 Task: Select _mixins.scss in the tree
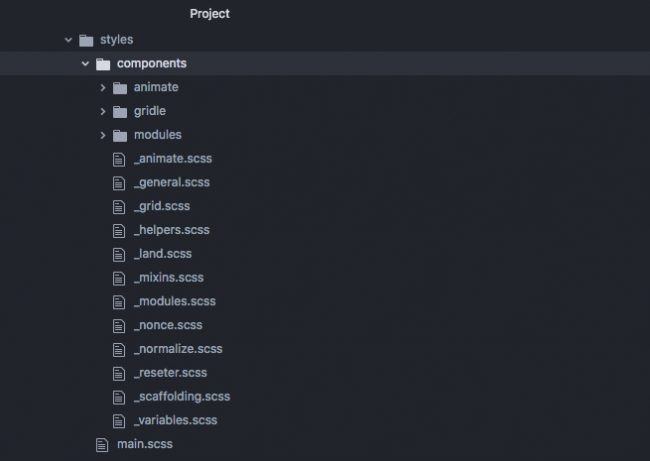click(x=168, y=277)
